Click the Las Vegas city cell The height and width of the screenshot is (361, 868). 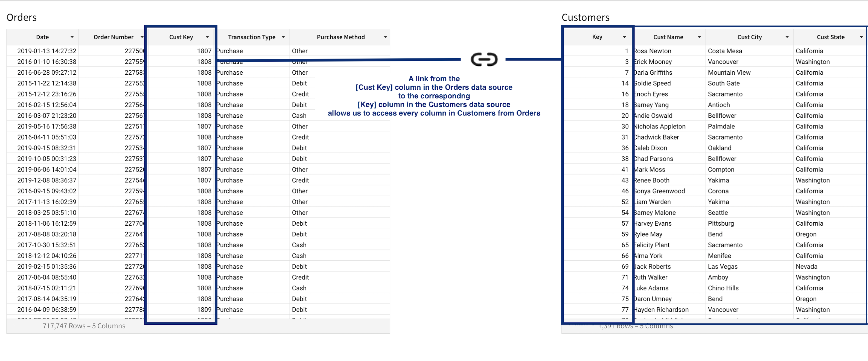[723, 267]
